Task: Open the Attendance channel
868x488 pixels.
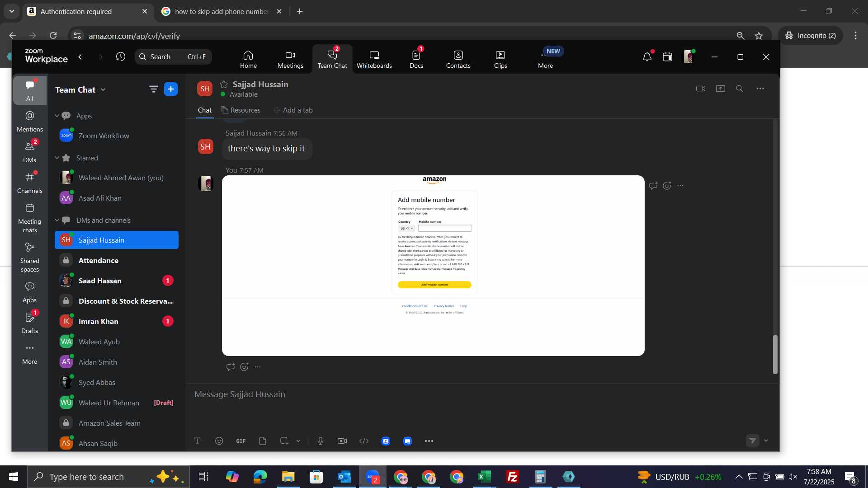Action: click(117, 260)
